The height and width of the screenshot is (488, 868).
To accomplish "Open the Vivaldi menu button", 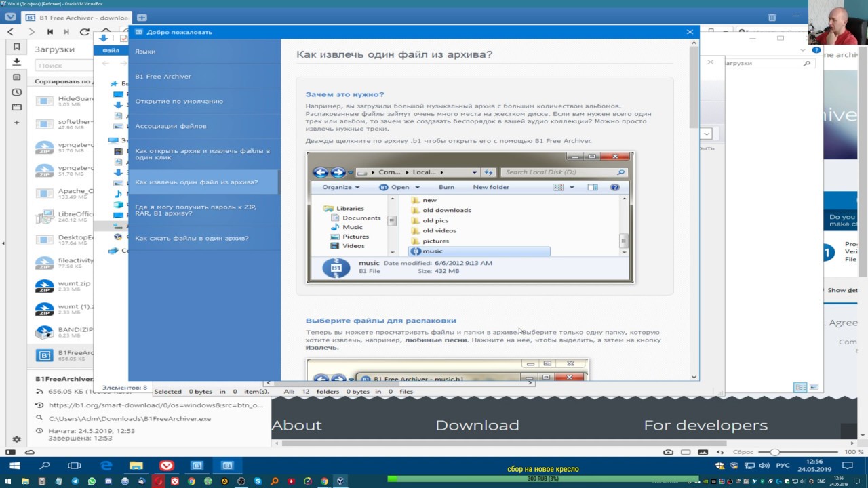I will 10,17.
